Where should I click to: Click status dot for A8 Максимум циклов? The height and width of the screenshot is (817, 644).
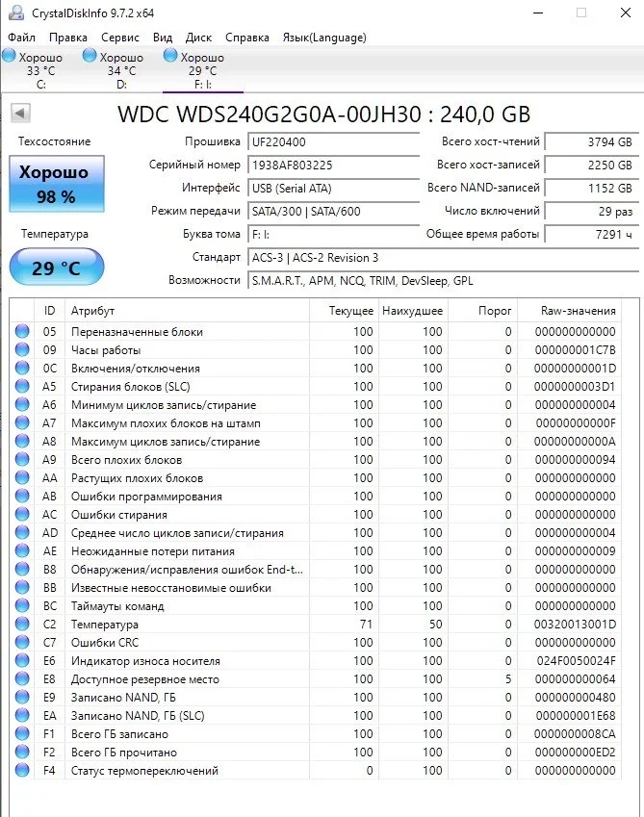tap(22, 441)
